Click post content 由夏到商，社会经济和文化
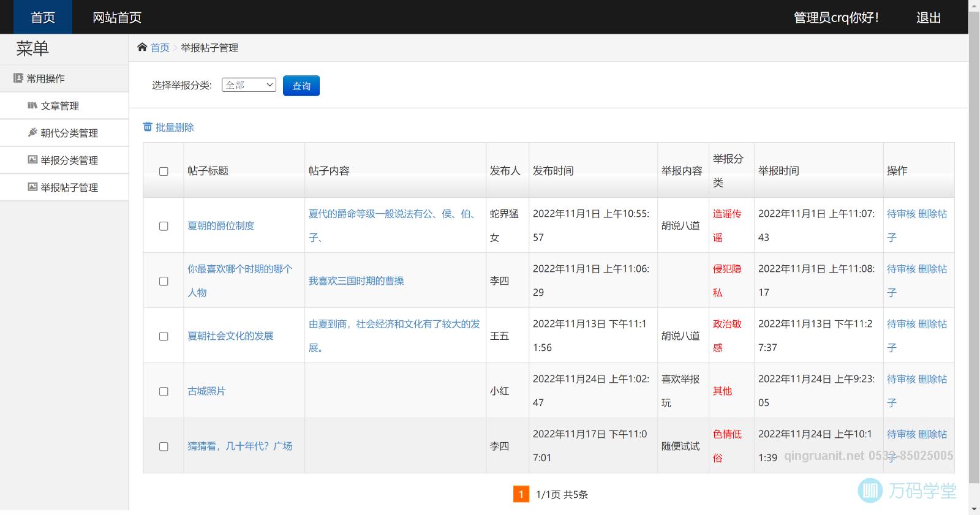Image resolution: width=980 pixels, height=515 pixels. click(394, 336)
